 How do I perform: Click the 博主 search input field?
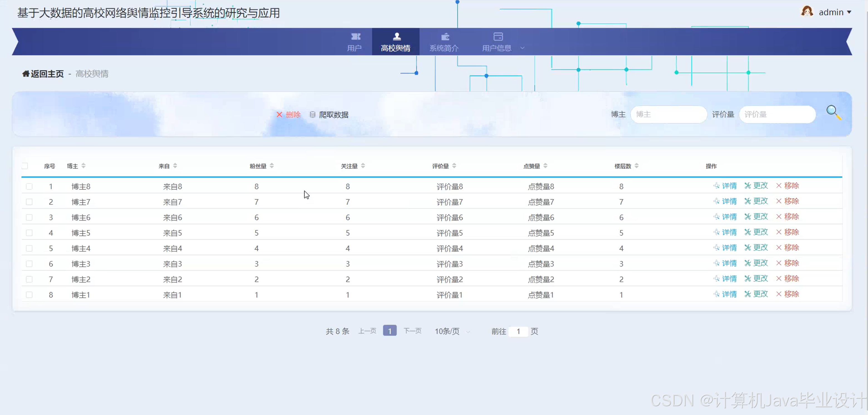click(x=668, y=115)
